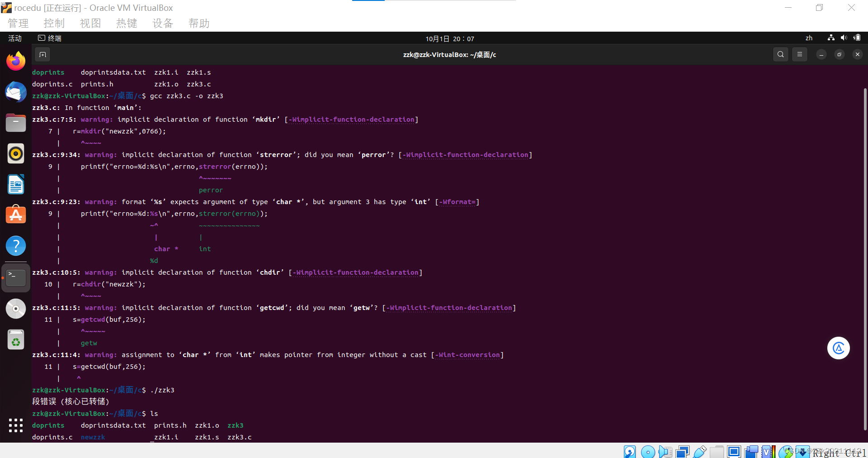The width and height of the screenshot is (868, 458).
Task: Click the -Wint-conversion warning flag link
Action: click(467, 355)
